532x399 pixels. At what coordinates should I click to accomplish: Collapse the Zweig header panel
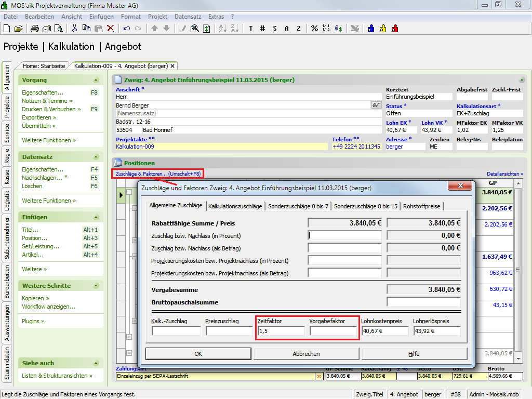click(521, 80)
